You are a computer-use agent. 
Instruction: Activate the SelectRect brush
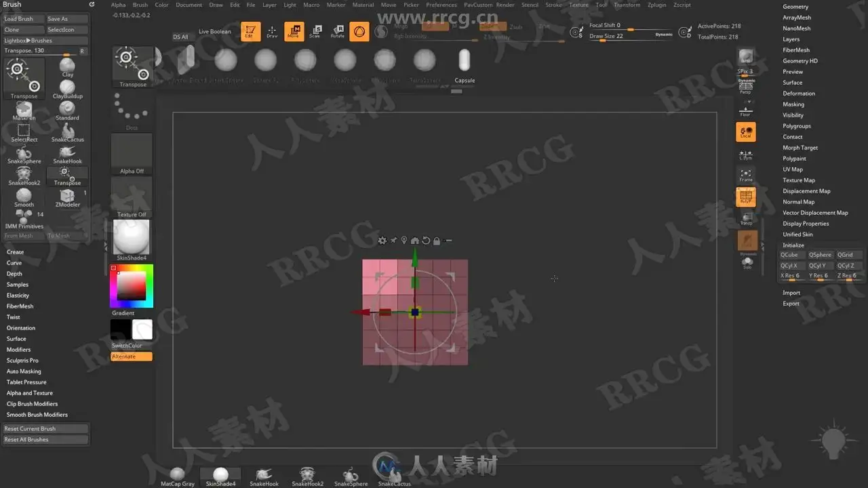click(x=24, y=131)
